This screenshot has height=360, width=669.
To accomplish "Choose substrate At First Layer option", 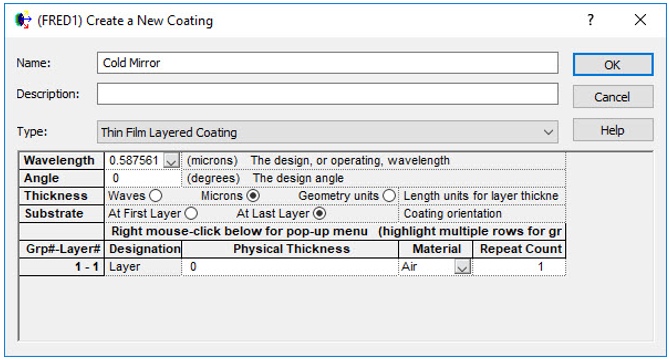I will click(191, 213).
